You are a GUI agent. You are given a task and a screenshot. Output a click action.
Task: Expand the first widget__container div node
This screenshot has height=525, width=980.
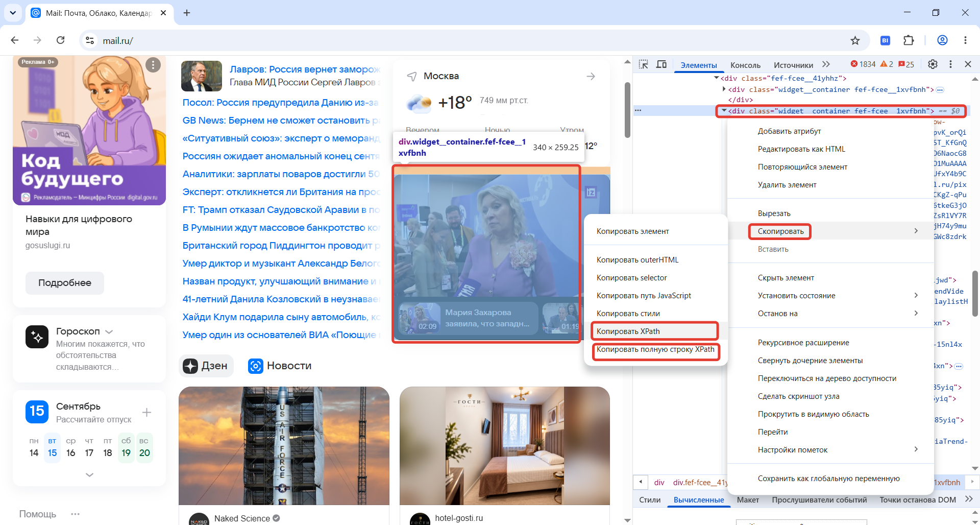[x=724, y=89]
